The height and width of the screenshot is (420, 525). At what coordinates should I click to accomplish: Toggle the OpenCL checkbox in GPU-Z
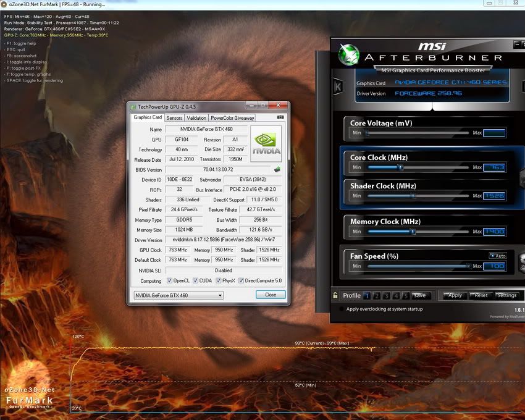click(169, 280)
